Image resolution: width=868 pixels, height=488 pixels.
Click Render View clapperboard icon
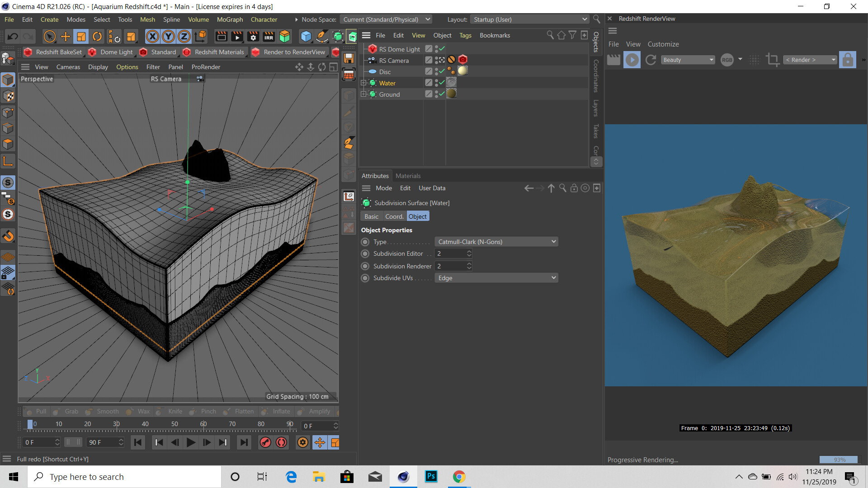221,36
